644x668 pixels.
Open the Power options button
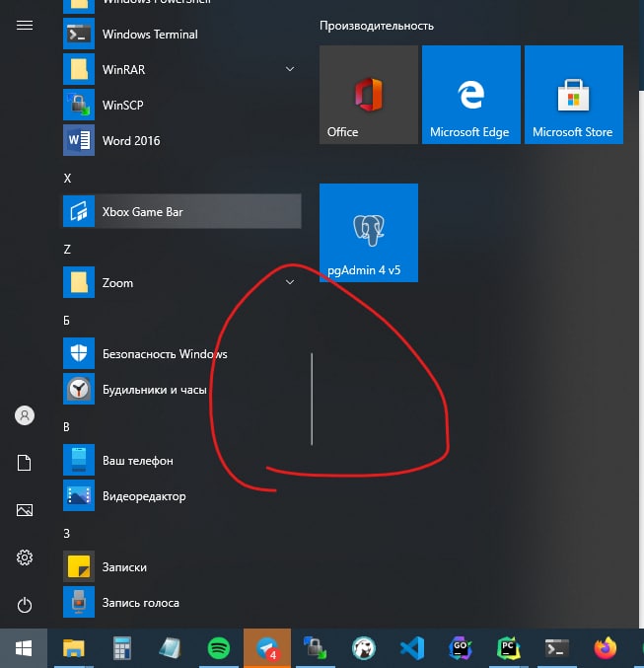click(x=25, y=605)
